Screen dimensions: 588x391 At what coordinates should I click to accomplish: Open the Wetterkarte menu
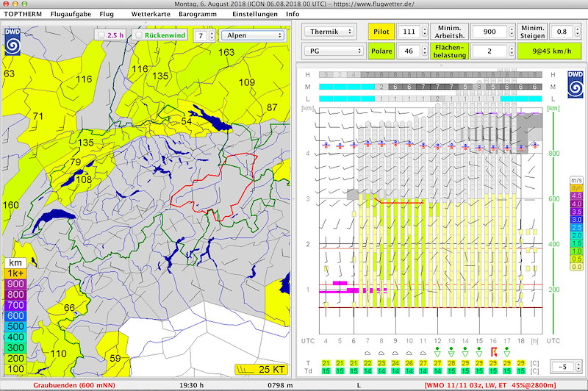pos(151,14)
